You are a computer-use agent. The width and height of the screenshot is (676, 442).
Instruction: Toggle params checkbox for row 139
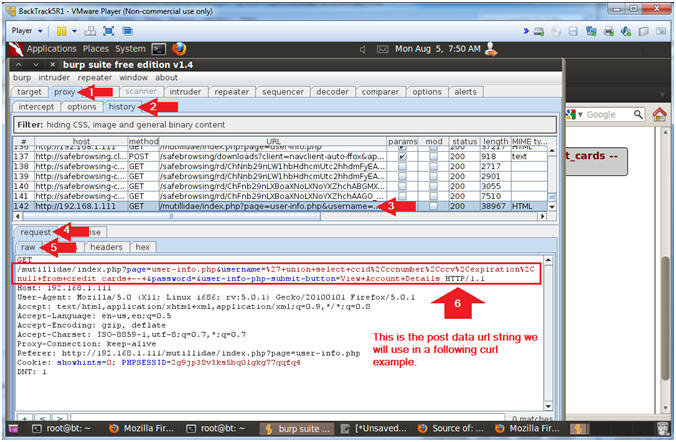402,176
